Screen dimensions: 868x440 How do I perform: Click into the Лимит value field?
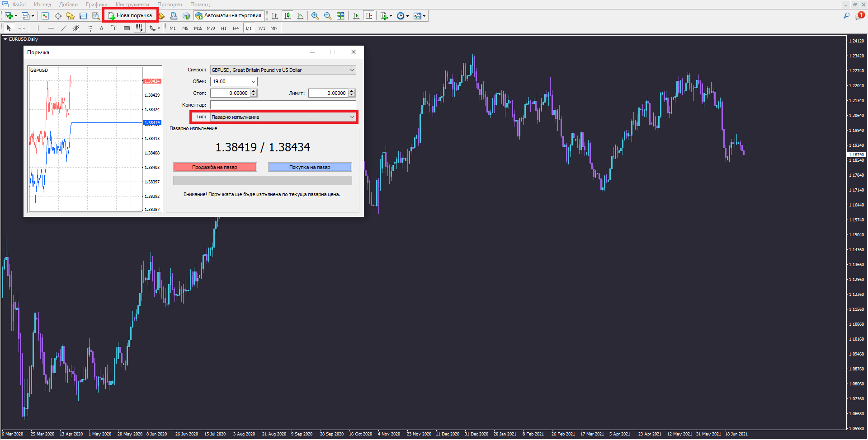click(x=328, y=93)
